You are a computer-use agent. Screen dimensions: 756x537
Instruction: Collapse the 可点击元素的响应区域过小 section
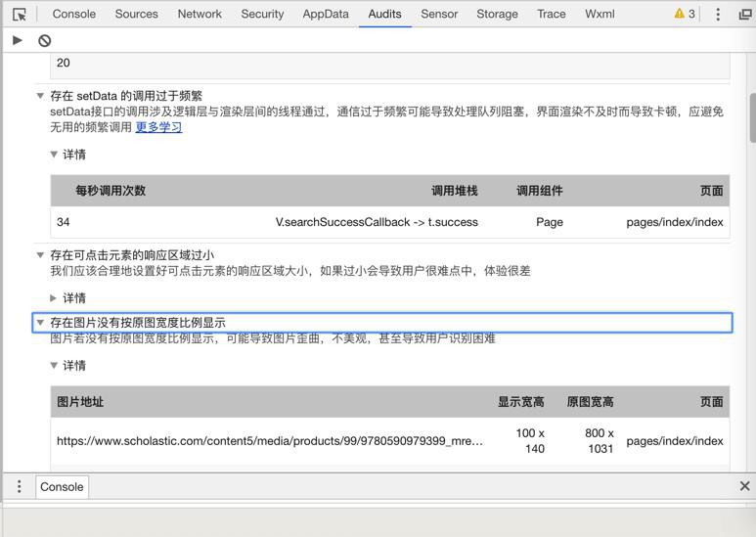(x=40, y=255)
